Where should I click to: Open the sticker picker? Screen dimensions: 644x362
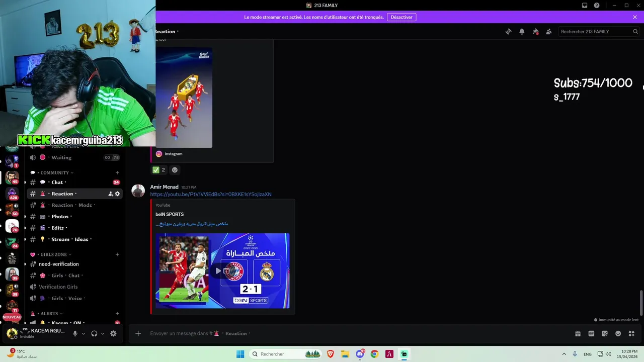click(x=605, y=333)
